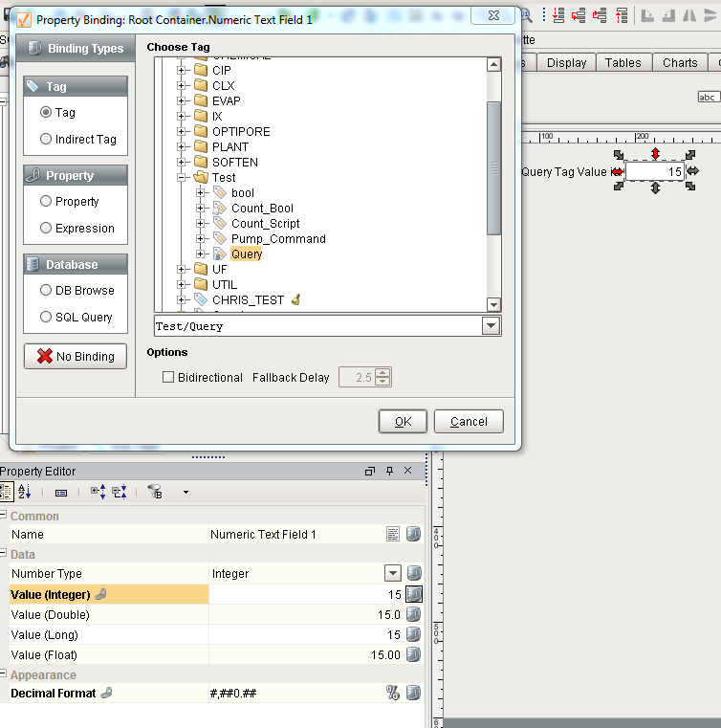Open binding for Number Type property
The width and height of the screenshot is (721, 728).
click(413, 573)
